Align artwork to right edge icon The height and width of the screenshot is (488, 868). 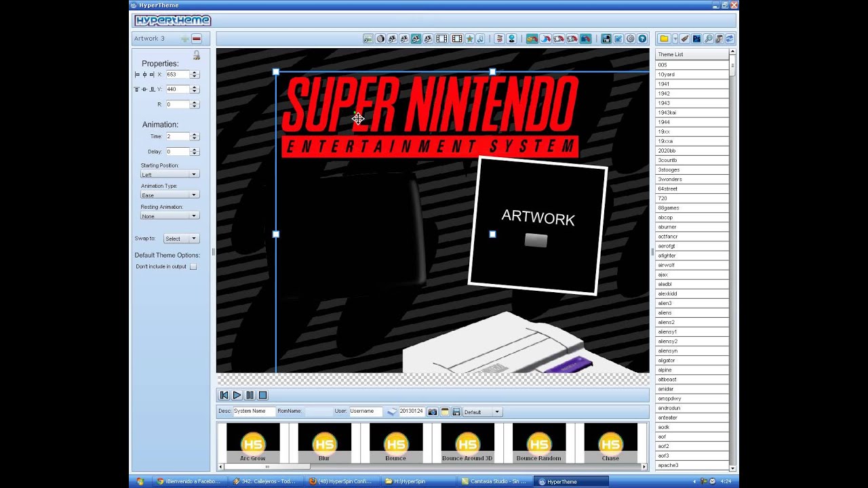click(x=152, y=75)
